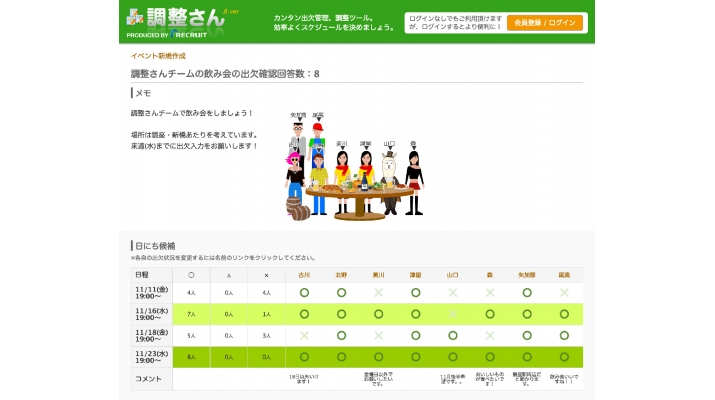This screenshot has width=715, height=400.
Task: Click the 尾高 name link
Action: click(564, 274)
